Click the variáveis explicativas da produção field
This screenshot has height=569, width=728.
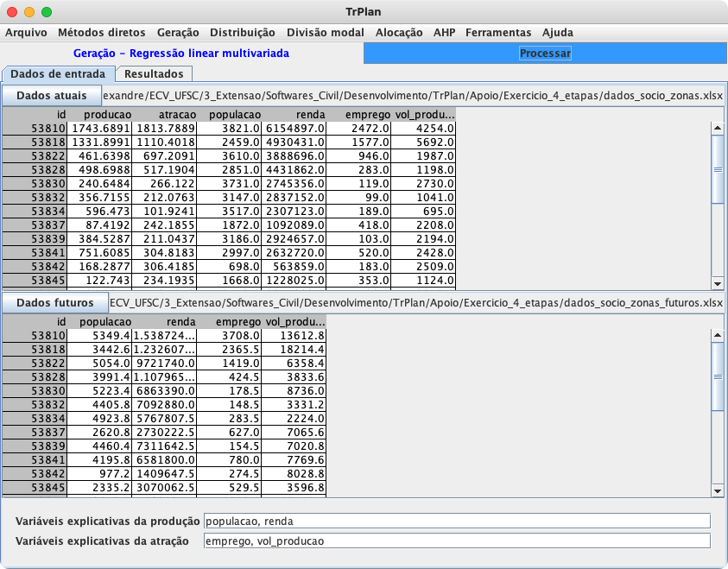pyautogui.click(x=457, y=522)
